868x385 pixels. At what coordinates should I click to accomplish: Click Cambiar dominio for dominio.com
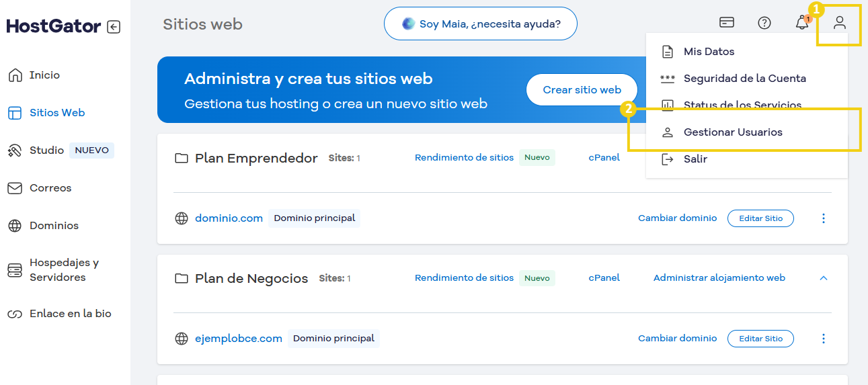pos(678,218)
